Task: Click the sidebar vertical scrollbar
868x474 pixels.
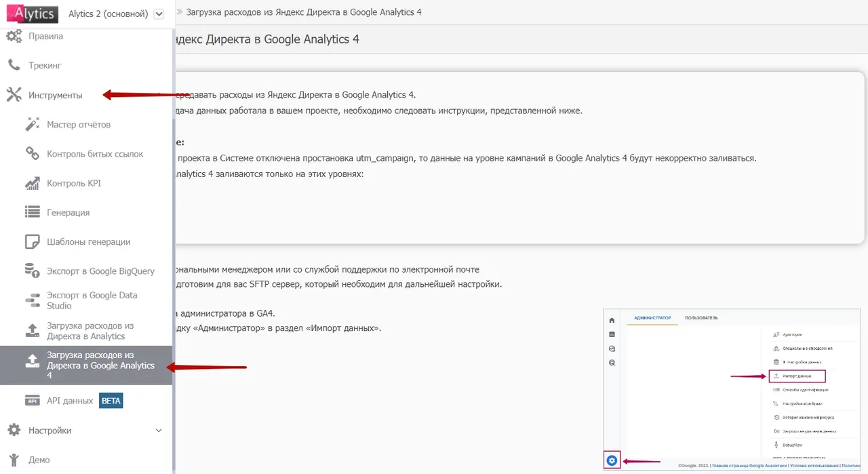Action: pyautogui.click(x=174, y=294)
